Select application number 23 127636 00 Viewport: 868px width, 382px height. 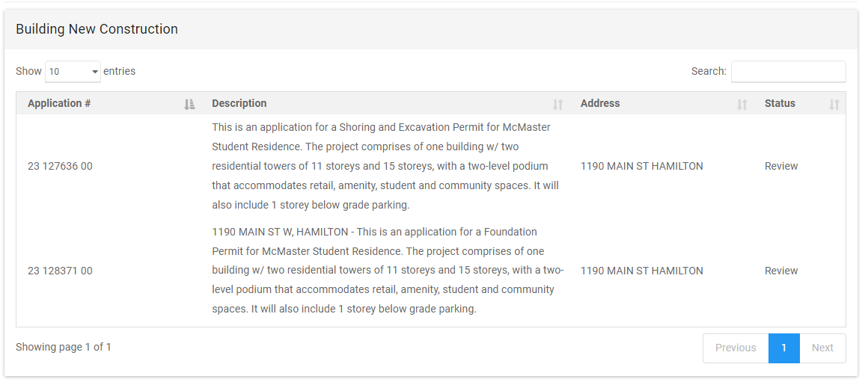coord(60,166)
